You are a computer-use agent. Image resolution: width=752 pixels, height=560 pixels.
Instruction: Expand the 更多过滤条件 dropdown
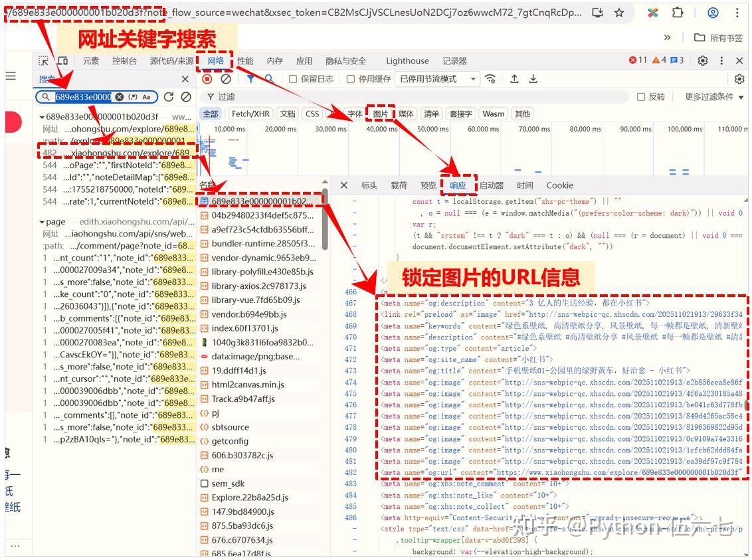[714, 97]
